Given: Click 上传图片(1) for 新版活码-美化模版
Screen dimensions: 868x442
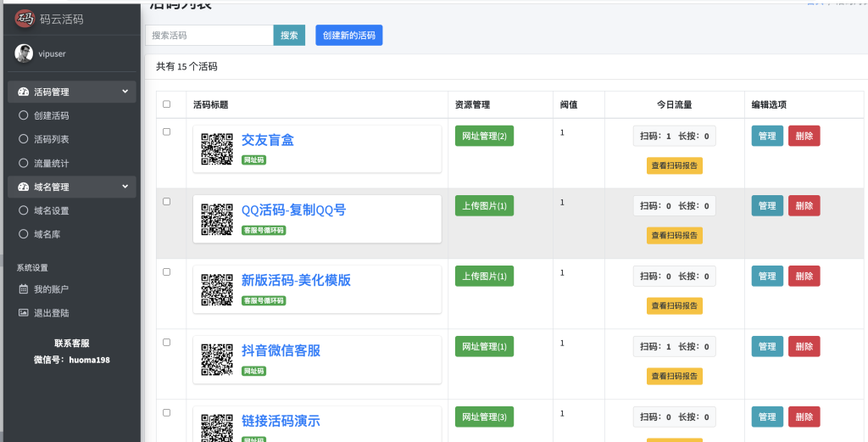Looking at the screenshot, I should coord(484,276).
